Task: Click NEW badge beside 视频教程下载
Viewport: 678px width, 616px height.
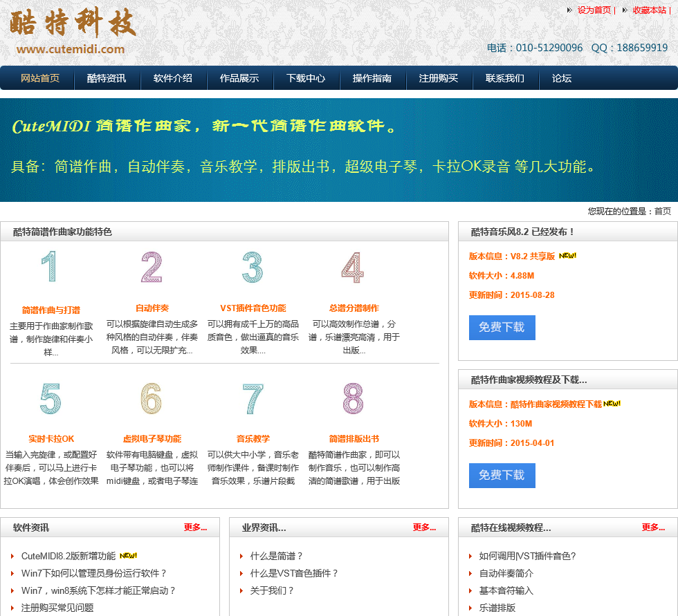Action: [x=612, y=404]
